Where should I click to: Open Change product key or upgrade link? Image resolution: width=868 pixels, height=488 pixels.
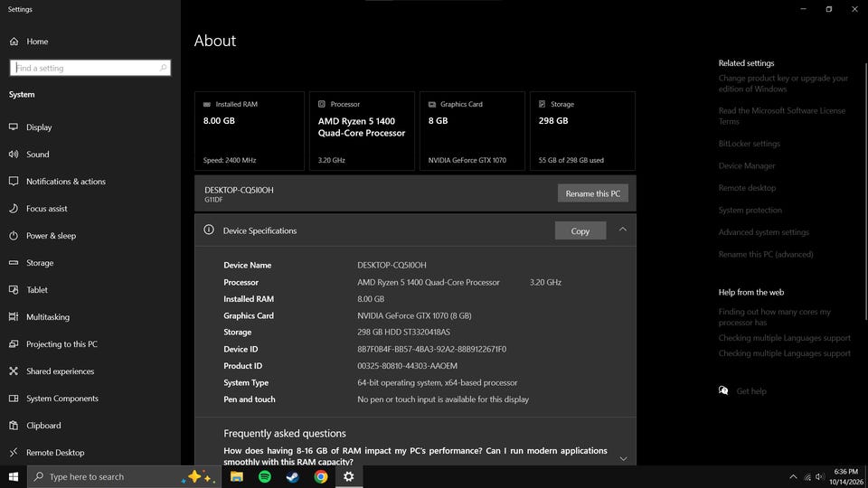coord(783,83)
